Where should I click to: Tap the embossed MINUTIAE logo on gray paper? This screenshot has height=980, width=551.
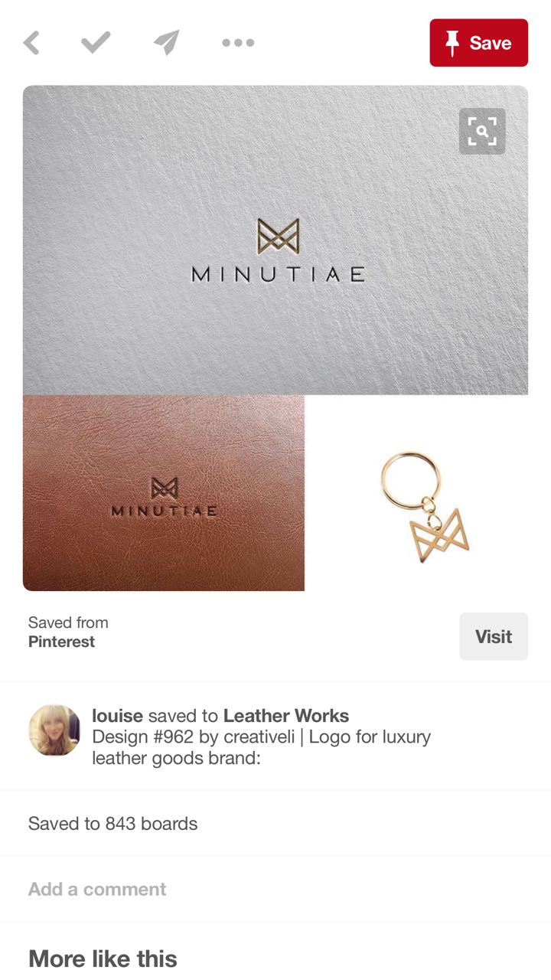278,251
